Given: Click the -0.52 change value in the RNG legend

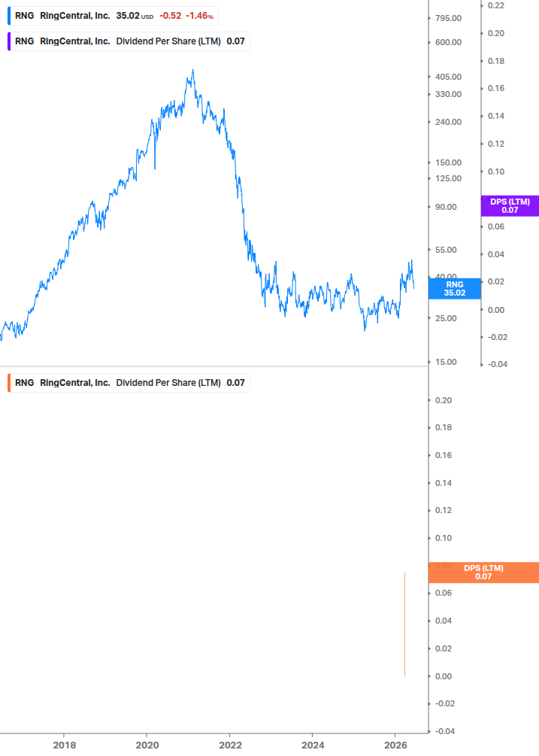Looking at the screenshot, I should (171, 16).
